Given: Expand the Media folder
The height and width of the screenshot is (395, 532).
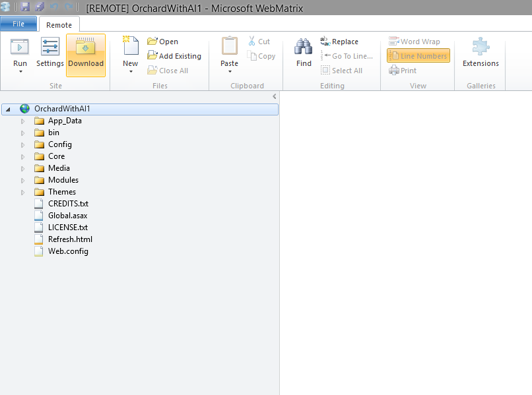Looking at the screenshot, I should (x=22, y=169).
